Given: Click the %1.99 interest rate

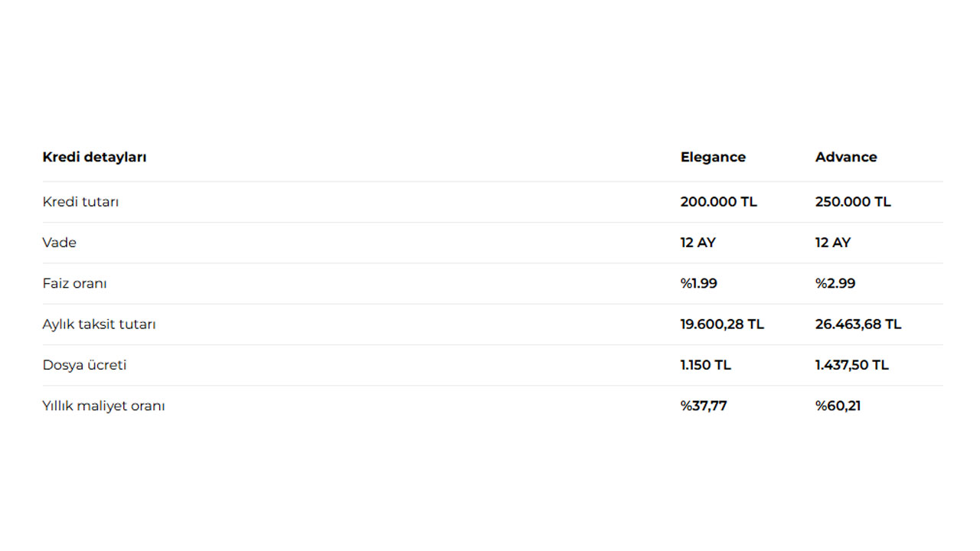Looking at the screenshot, I should coord(698,283).
